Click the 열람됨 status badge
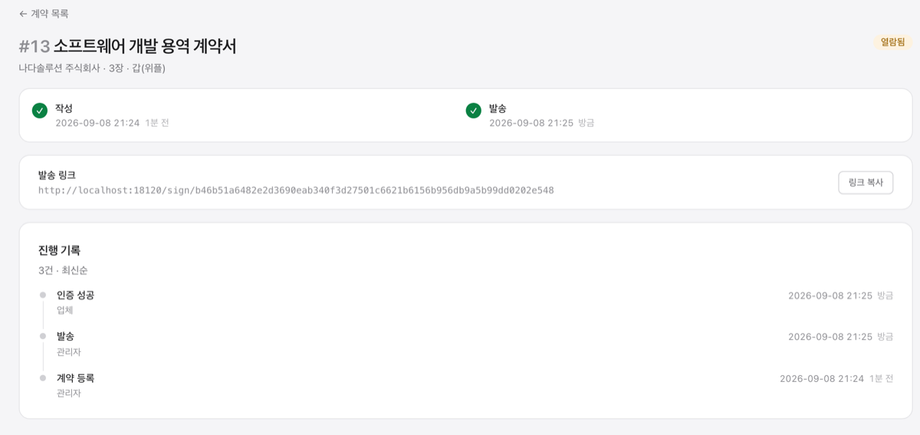The image size is (920, 435). click(x=893, y=42)
